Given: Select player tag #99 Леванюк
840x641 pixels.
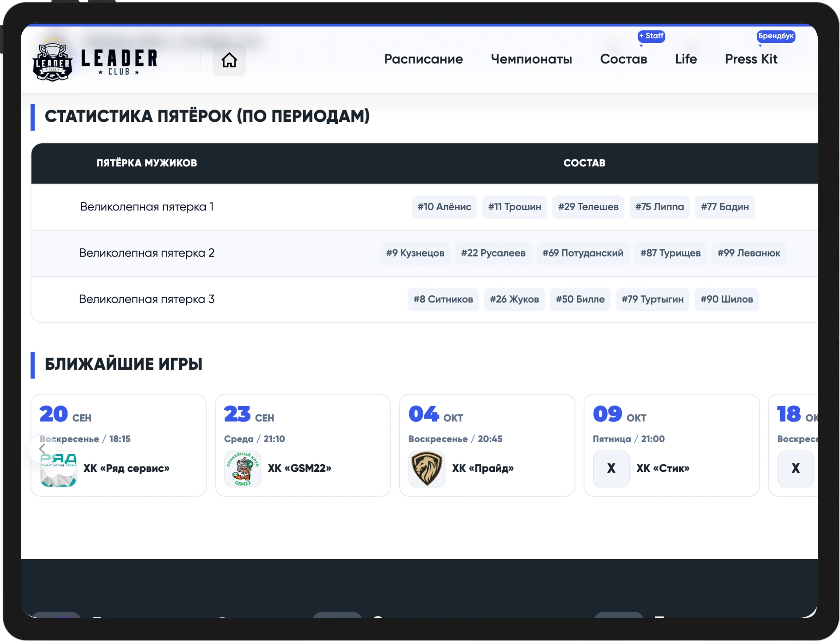Looking at the screenshot, I should [x=748, y=253].
